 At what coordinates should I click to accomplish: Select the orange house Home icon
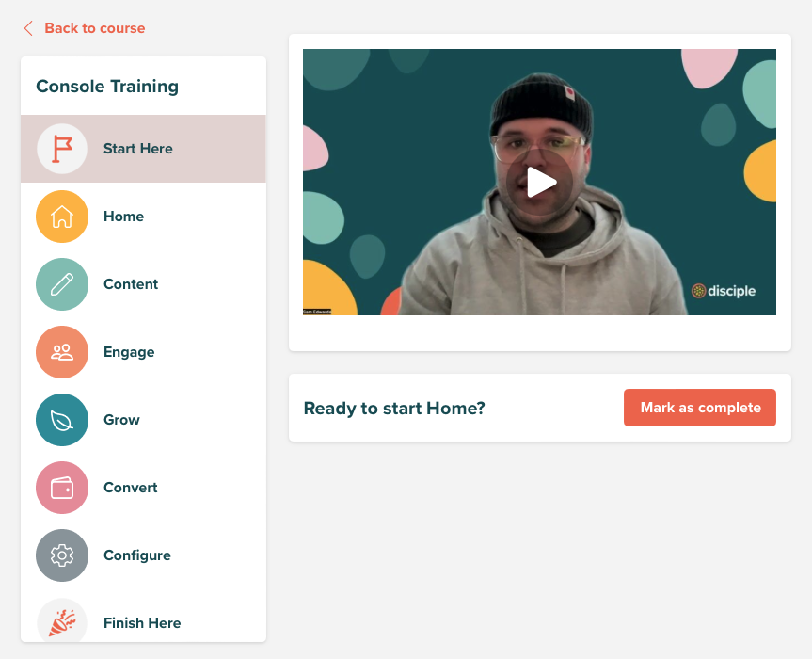(62, 217)
